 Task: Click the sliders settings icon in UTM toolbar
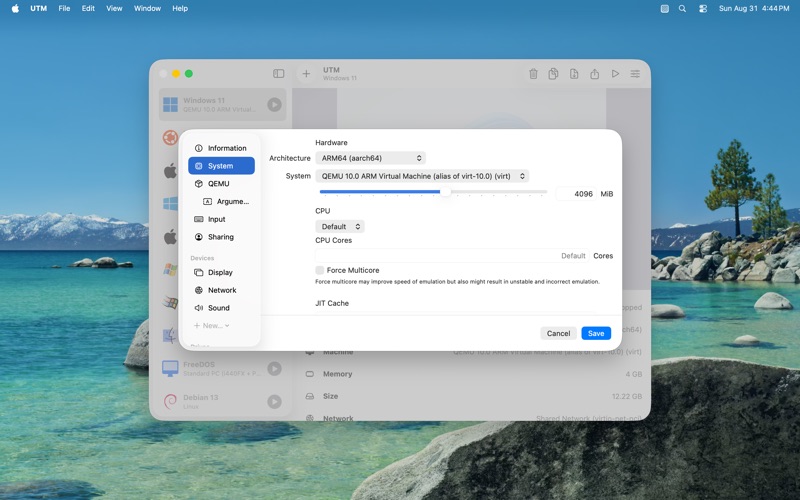click(635, 74)
